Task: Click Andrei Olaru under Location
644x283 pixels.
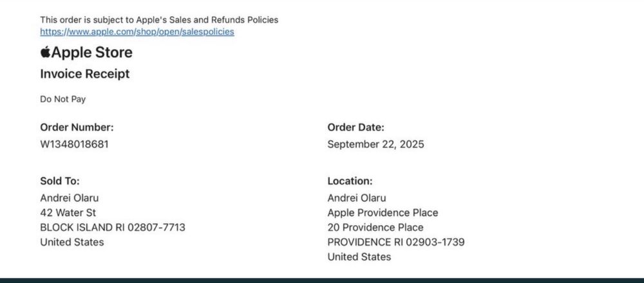Action: [357, 197]
